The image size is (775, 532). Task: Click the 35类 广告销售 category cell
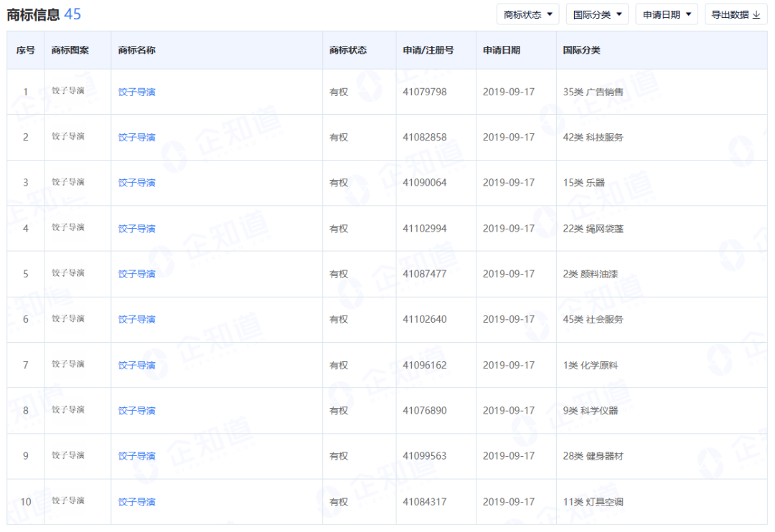[593, 92]
